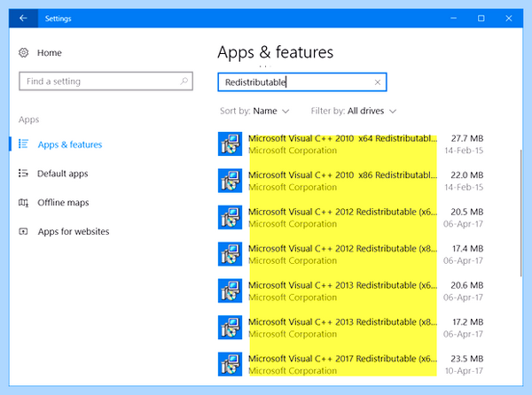Click the Apps & features page heading

pyautogui.click(x=276, y=52)
